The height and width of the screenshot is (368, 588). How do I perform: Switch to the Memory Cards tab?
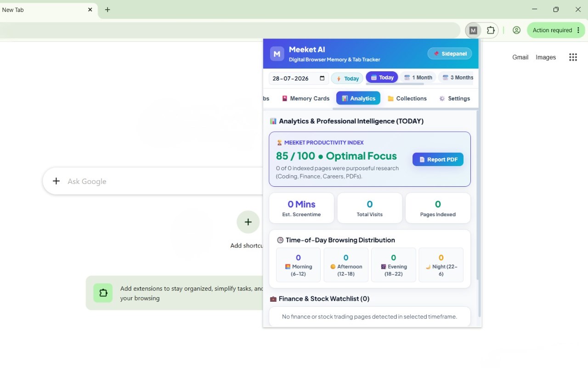305,98
